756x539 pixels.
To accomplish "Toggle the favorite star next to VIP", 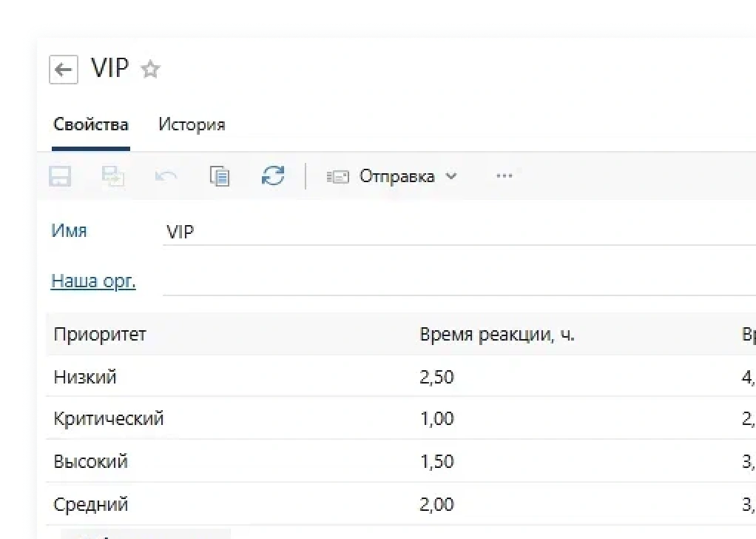I will pos(151,69).
